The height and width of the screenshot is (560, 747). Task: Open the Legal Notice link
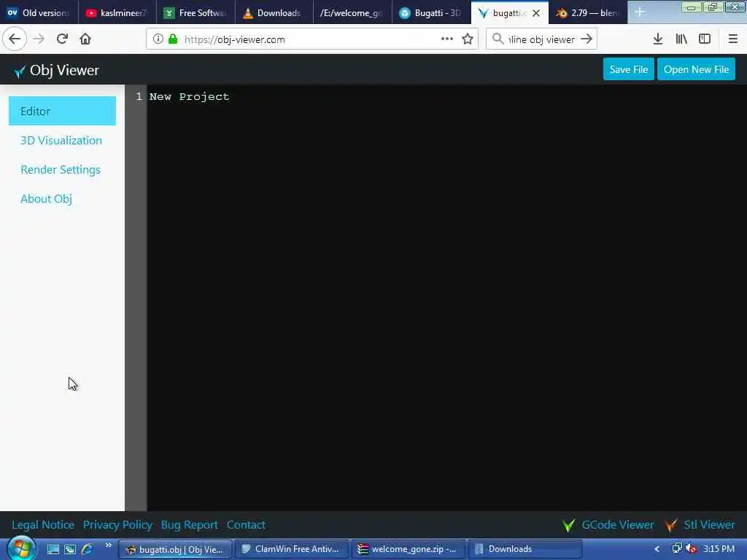(x=43, y=525)
